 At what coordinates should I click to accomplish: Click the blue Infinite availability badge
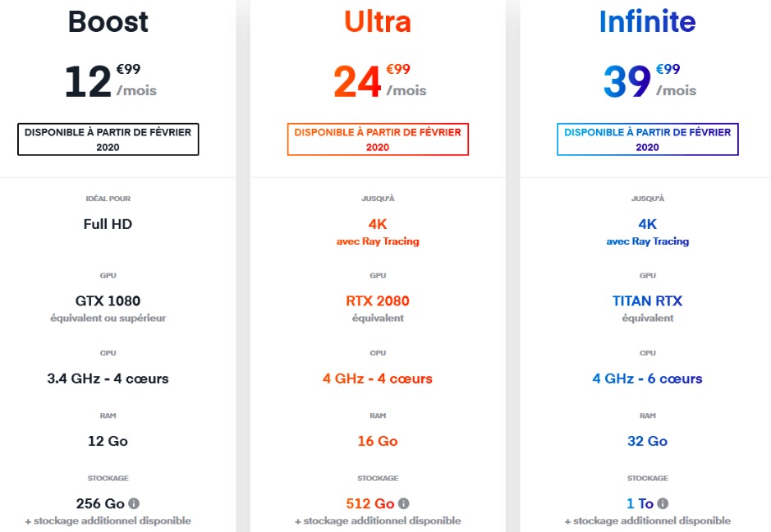(x=647, y=140)
